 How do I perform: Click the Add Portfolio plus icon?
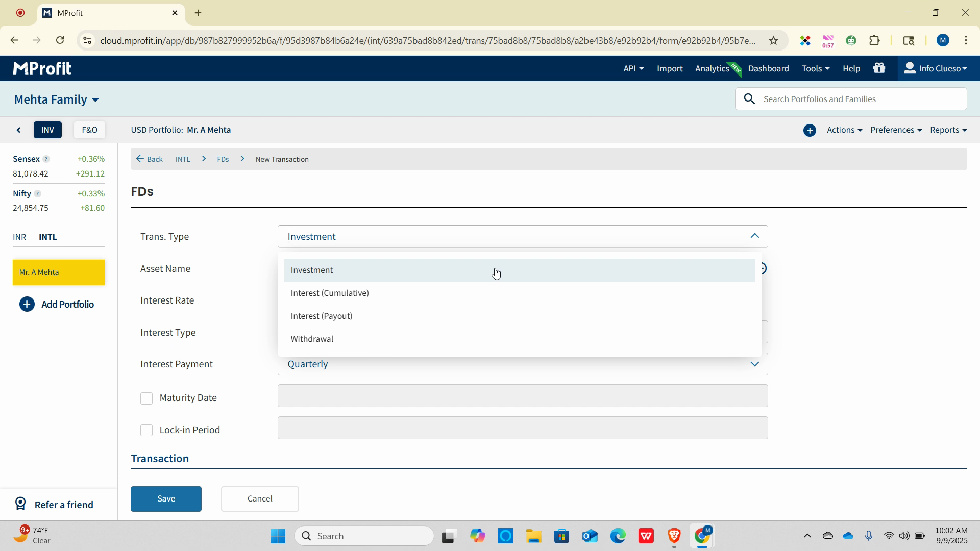[x=27, y=305]
